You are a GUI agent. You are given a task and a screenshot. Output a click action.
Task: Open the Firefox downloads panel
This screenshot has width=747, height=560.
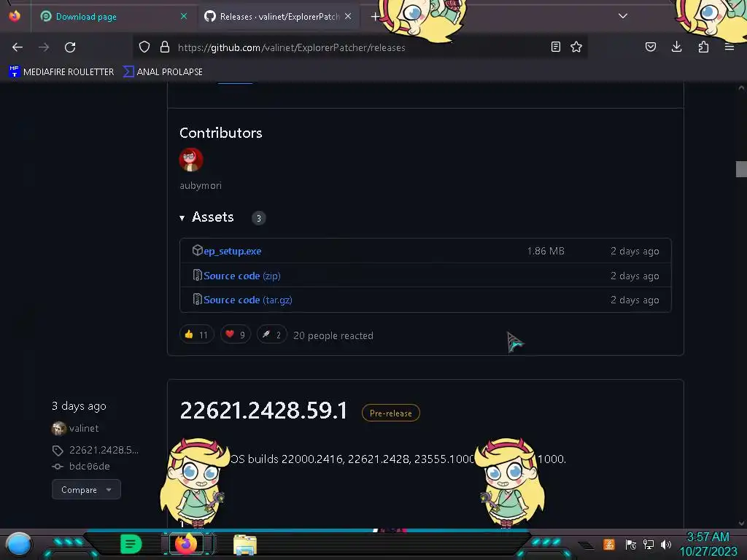click(676, 47)
